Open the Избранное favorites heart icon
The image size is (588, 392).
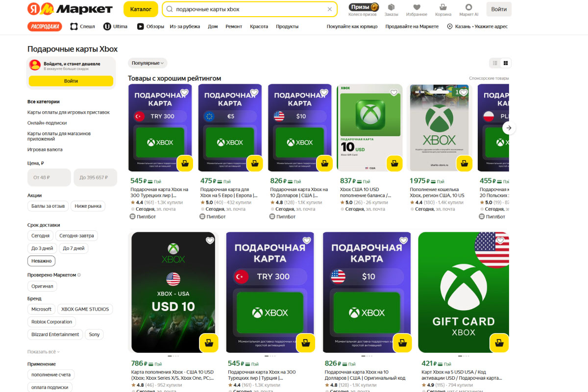[416, 9]
